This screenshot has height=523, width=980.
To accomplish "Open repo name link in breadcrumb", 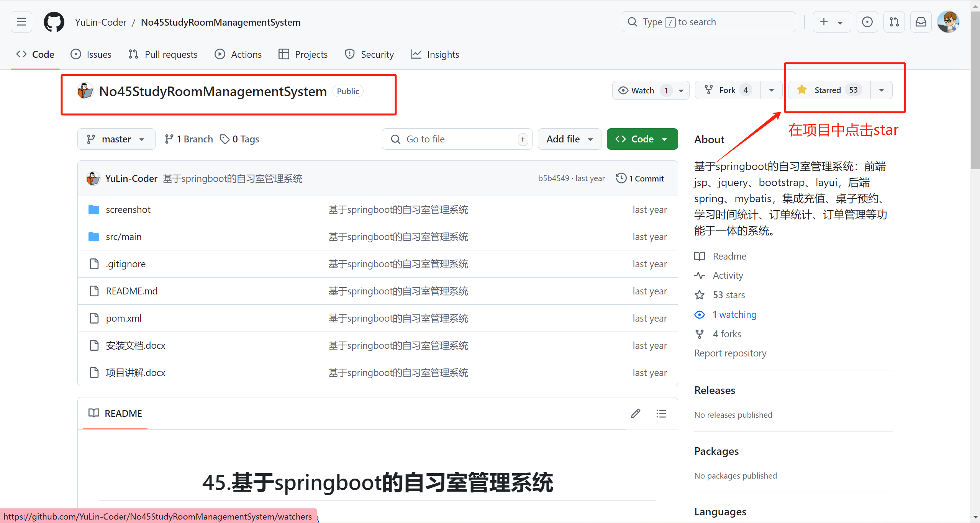I will [220, 22].
